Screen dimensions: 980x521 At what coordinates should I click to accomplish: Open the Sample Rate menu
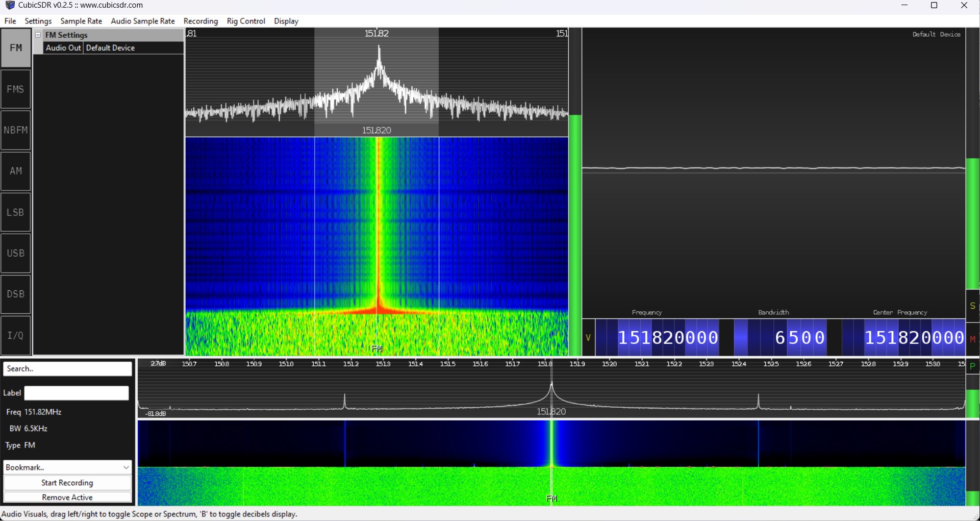coord(81,21)
